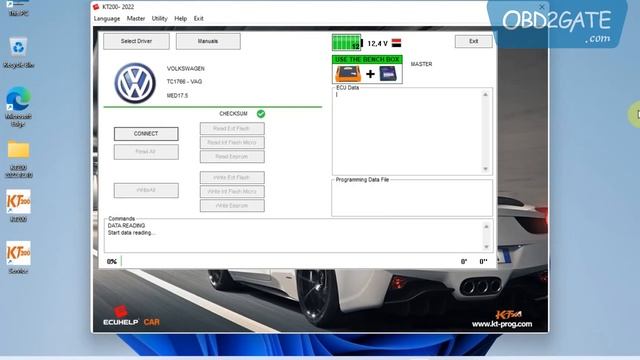This screenshot has width=640, height=360.
Task: Open the Language menu
Action: point(107,19)
